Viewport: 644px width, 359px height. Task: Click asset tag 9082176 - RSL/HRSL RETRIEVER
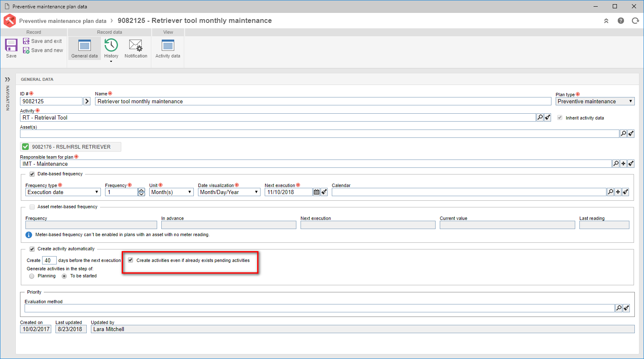click(x=71, y=147)
